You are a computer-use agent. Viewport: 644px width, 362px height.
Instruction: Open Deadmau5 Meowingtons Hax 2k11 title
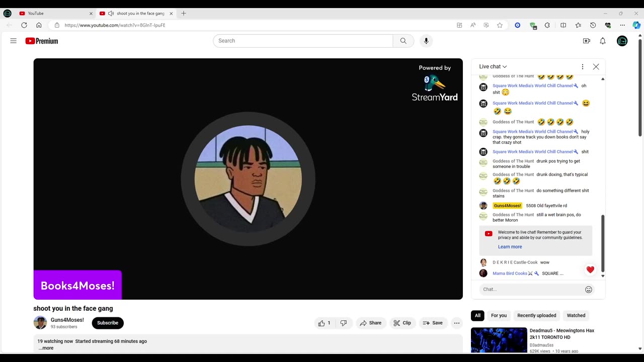(x=562, y=334)
